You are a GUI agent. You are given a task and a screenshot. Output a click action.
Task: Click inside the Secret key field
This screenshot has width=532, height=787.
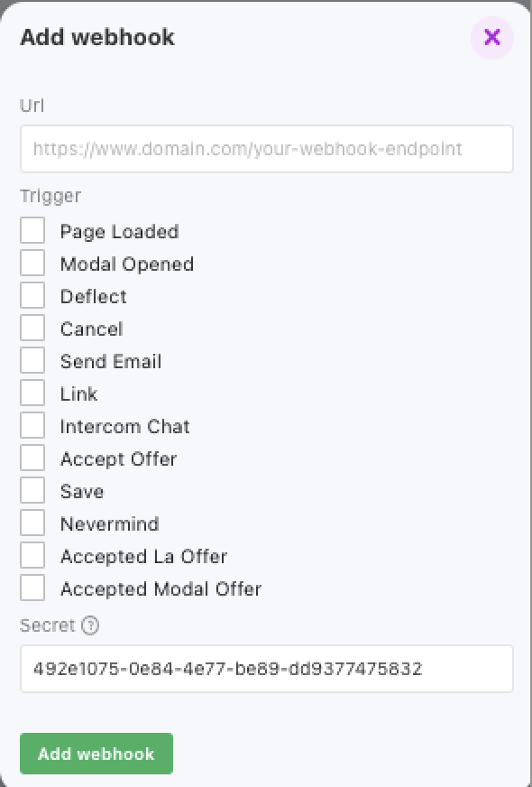point(266,669)
